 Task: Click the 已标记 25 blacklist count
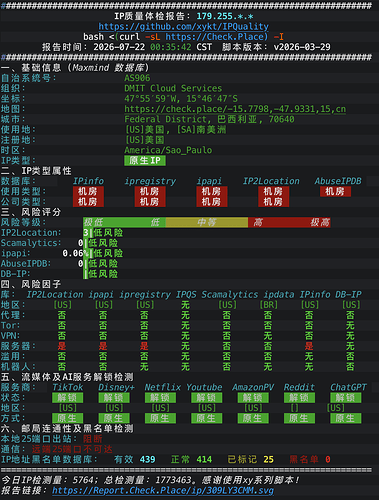(x=251, y=460)
